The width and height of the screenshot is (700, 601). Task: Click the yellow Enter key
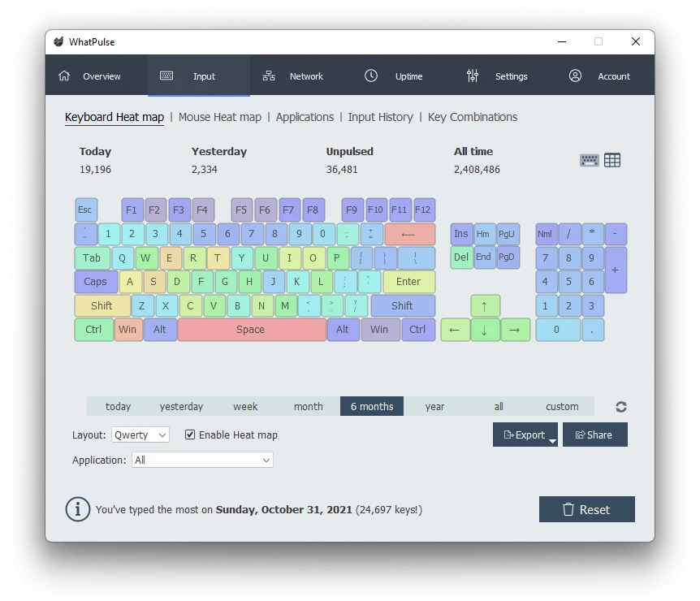[x=409, y=282]
